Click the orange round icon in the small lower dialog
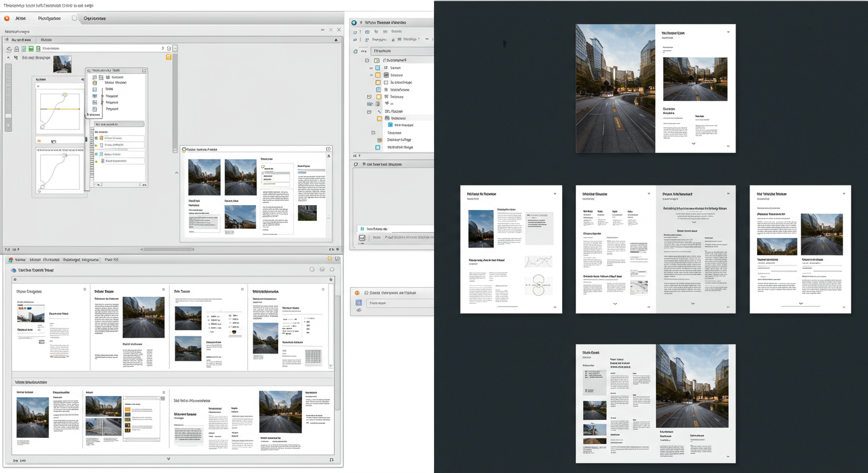This screenshot has height=473, width=868. click(x=357, y=293)
